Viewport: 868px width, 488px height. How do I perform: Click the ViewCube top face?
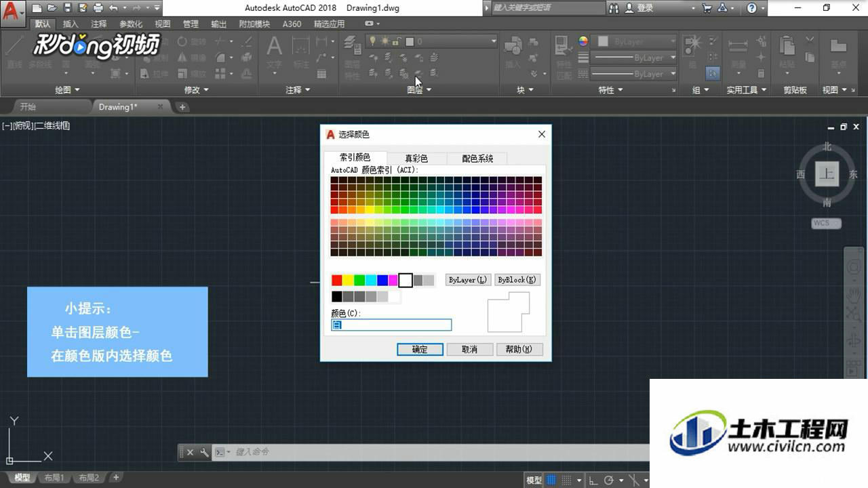[x=827, y=174]
